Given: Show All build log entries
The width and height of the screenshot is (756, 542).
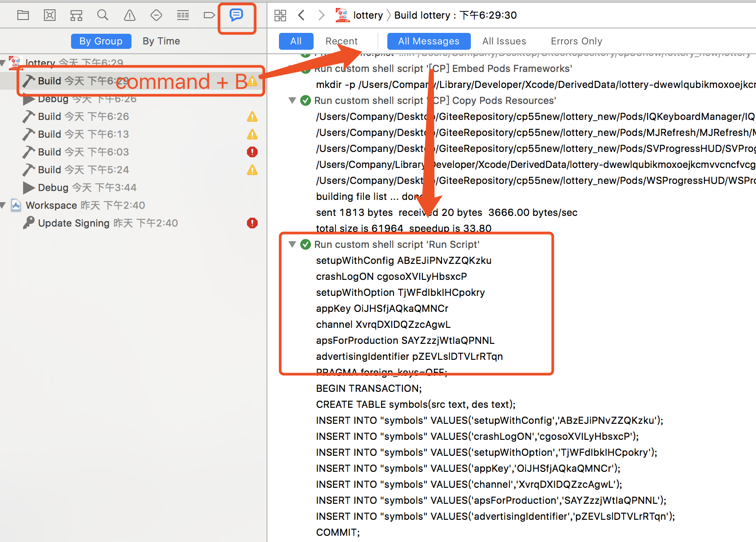Looking at the screenshot, I should 296,41.
